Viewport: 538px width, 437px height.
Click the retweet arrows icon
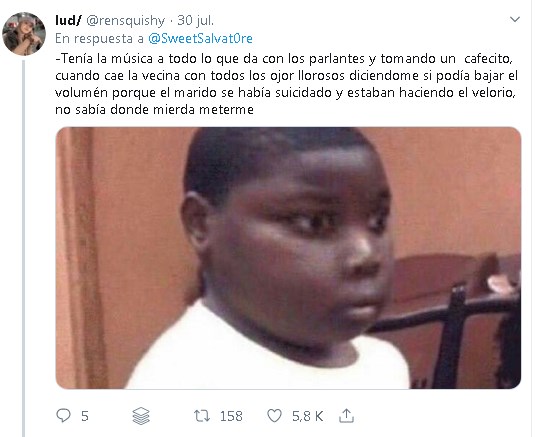tap(202, 416)
